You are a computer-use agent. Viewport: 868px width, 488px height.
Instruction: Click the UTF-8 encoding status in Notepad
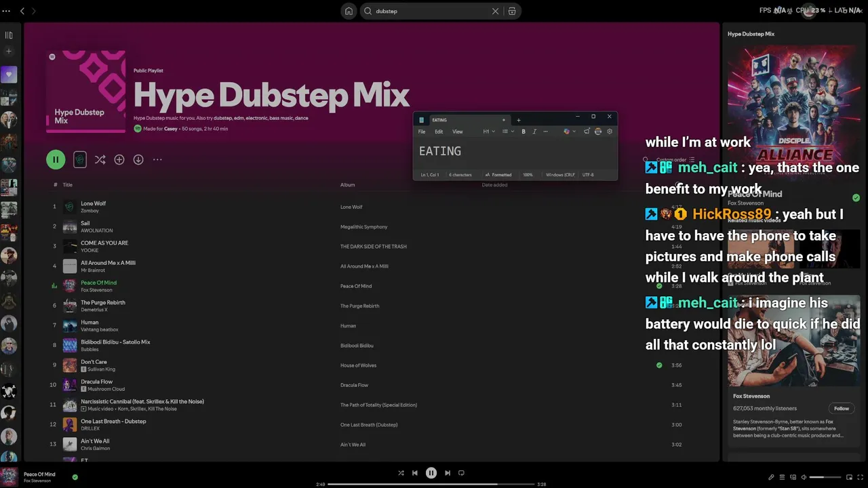tap(588, 175)
